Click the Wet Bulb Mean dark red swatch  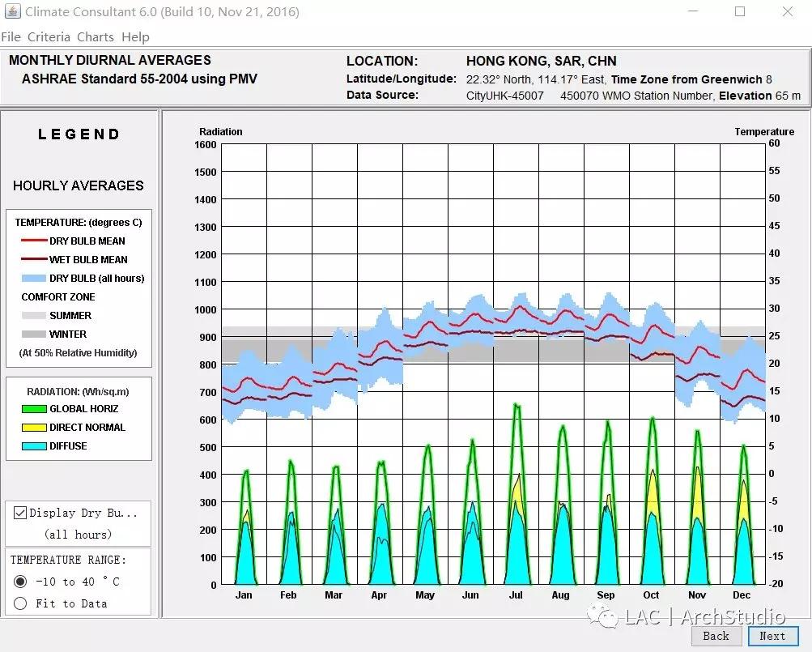34,259
